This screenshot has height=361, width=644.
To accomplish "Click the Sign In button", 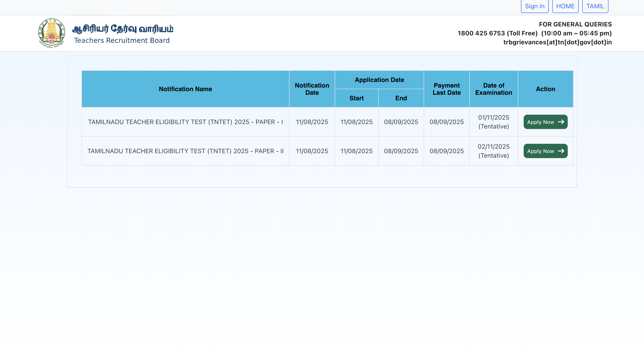I will (x=534, y=6).
